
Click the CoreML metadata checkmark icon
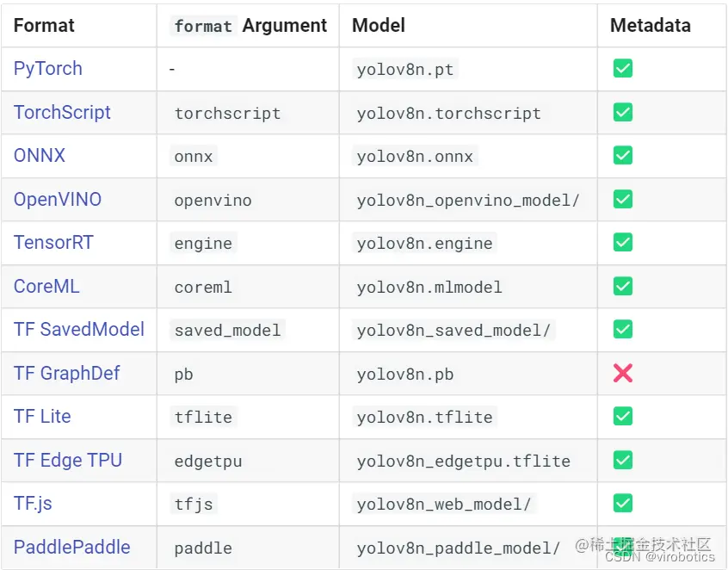[x=623, y=287]
